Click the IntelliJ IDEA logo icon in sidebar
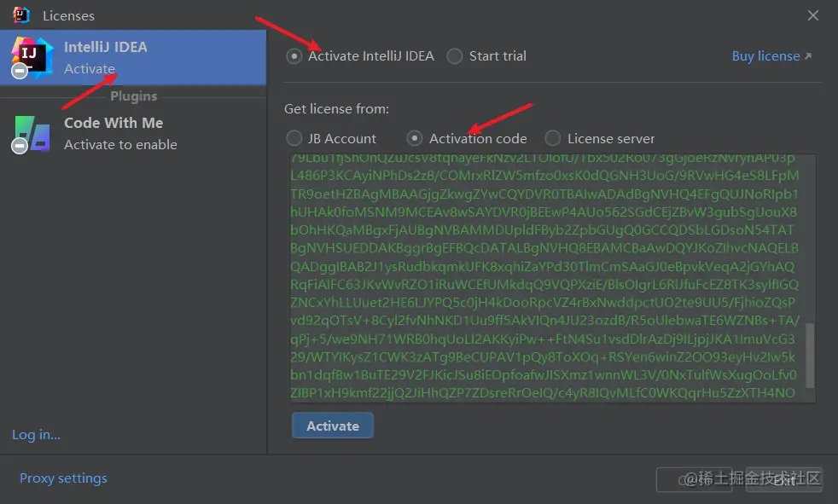Viewport: 838px width, 504px height. click(x=32, y=55)
